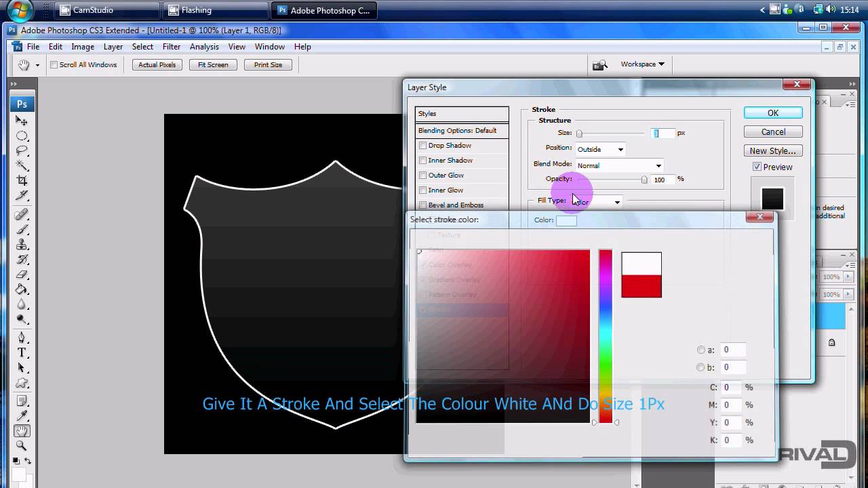Select the Magic Wand tool
Screen dimensions: 868x488
[x=22, y=165]
